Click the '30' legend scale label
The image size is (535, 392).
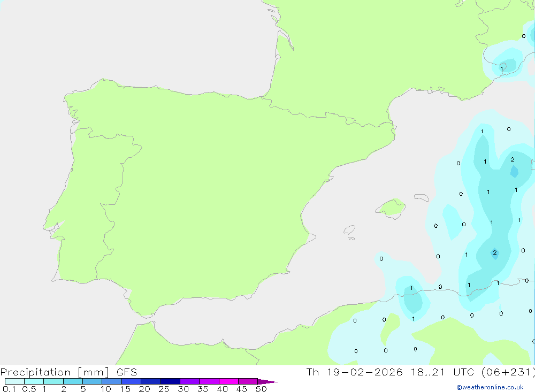pos(183,389)
